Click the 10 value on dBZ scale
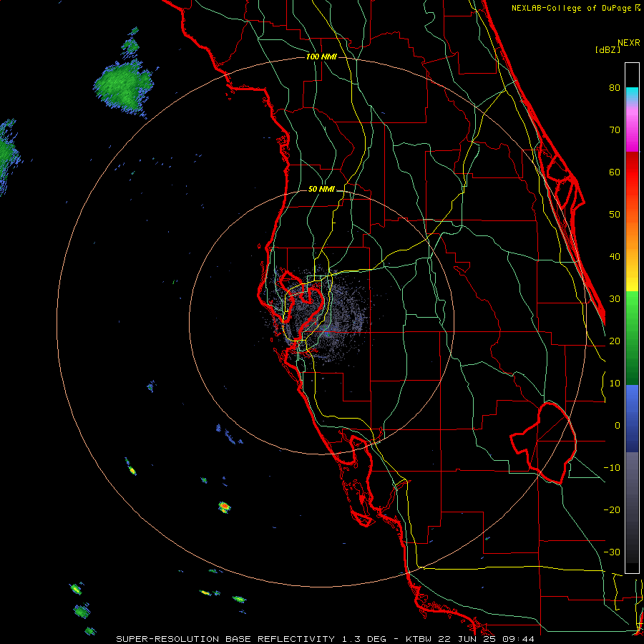Screen dimensions: 644x644 [x=615, y=384]
